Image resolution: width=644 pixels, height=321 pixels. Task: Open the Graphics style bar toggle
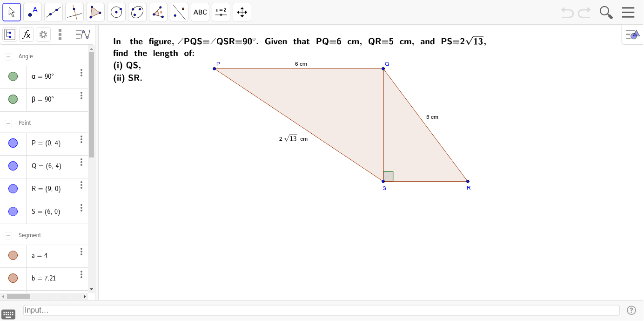coord(632,34)
